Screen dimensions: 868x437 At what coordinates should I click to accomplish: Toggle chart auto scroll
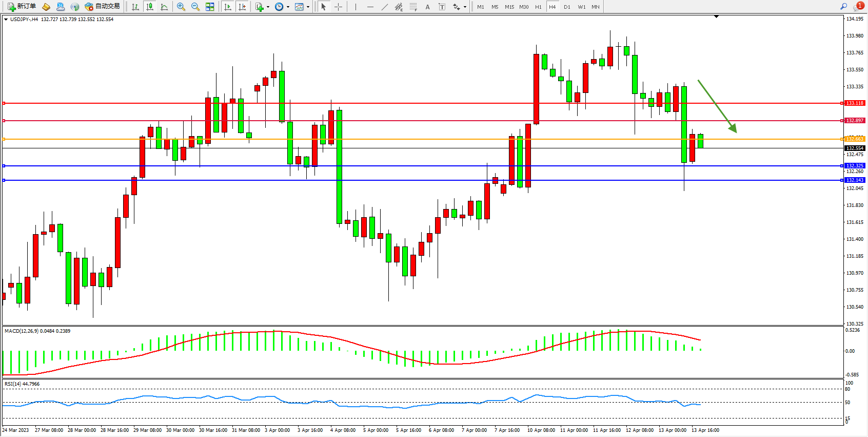click(x=228, y=7)
